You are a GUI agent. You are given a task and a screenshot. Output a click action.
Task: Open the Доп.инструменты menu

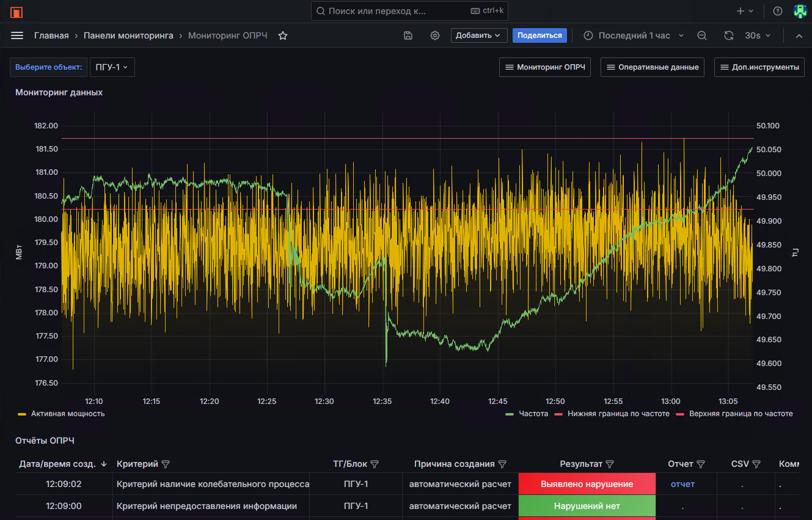pyautogui.click(x=759, y=67)
